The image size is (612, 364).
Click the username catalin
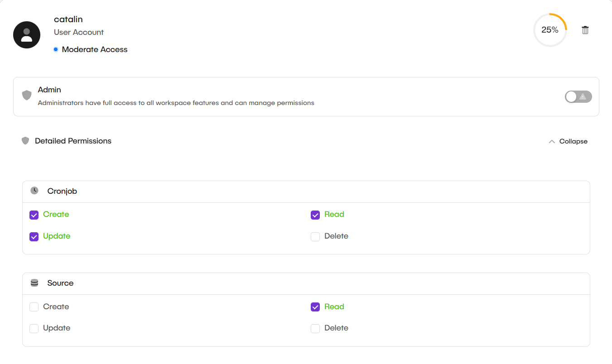click(68, 19)
